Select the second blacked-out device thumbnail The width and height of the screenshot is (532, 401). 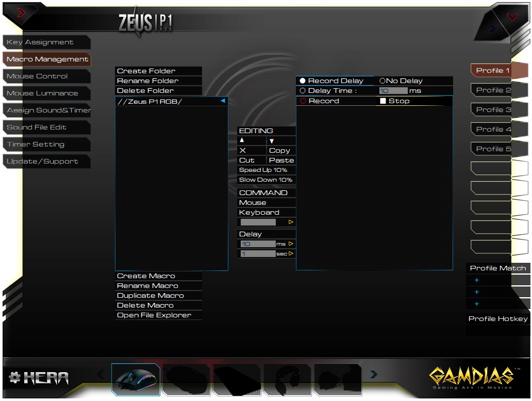pyautogui.click(x=186, y=379)
